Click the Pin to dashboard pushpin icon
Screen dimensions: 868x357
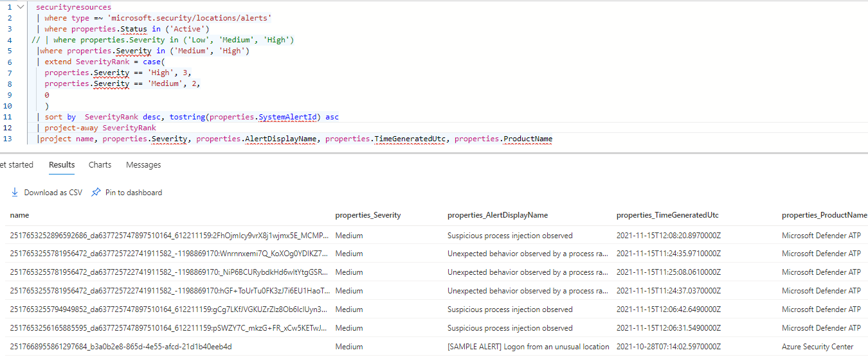96,192
